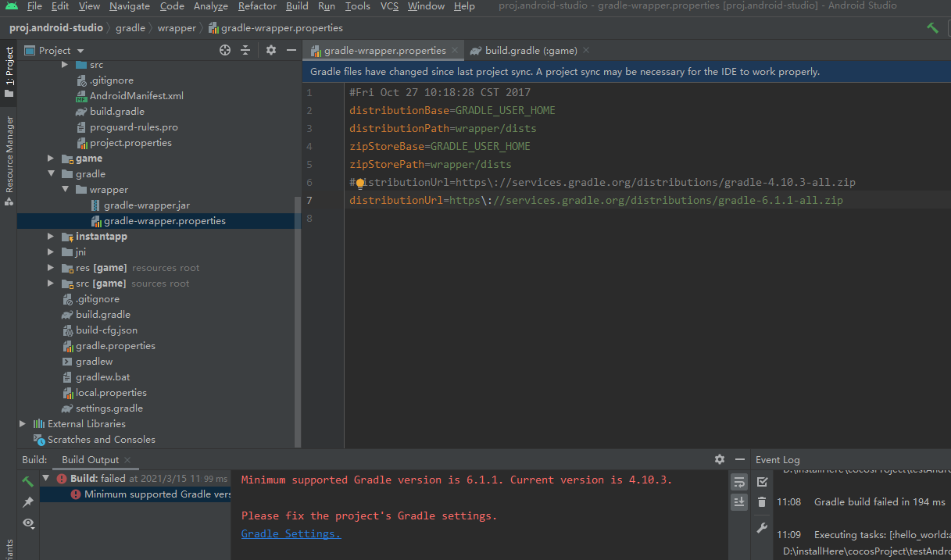Screen dimensions: 951x560
Task: Click the Collapse All icon in the Project panel
Action: click(245, 50)
